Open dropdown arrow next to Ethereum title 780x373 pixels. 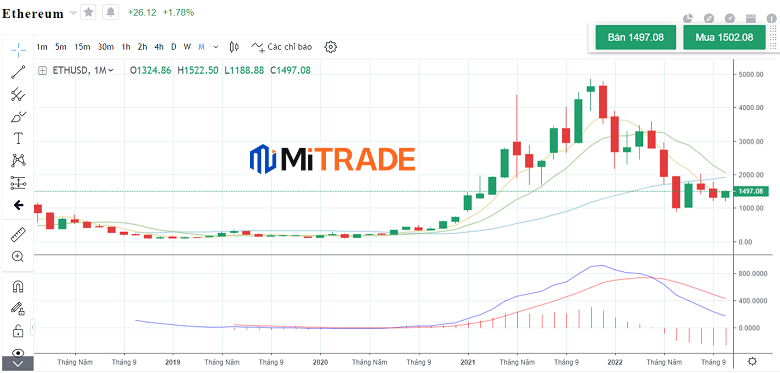(73, 13)
